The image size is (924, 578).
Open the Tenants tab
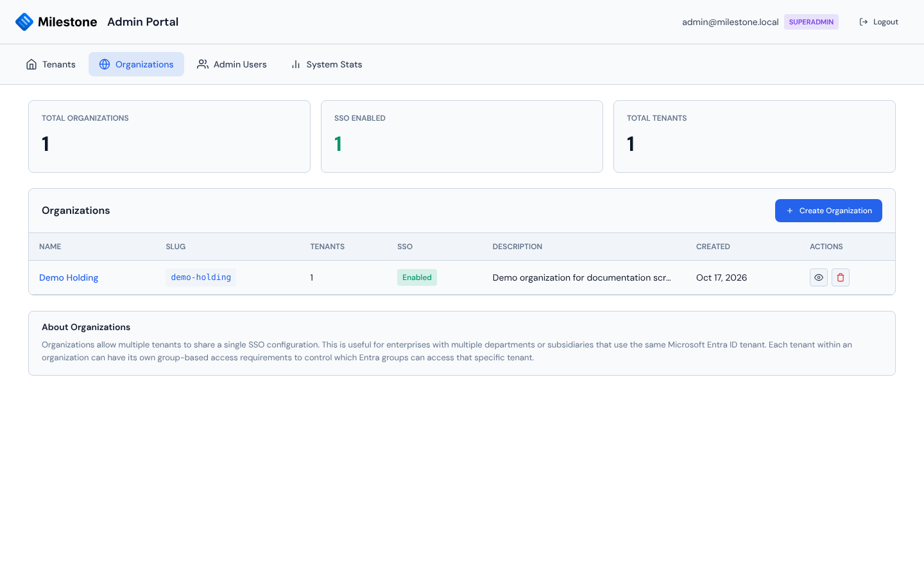pos(51,64)
